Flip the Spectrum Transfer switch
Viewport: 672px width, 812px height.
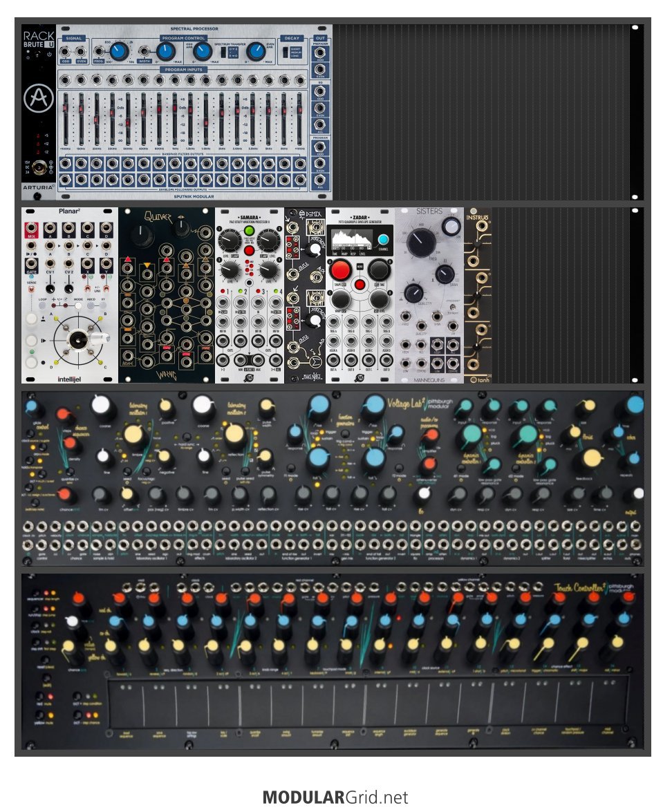224,53
